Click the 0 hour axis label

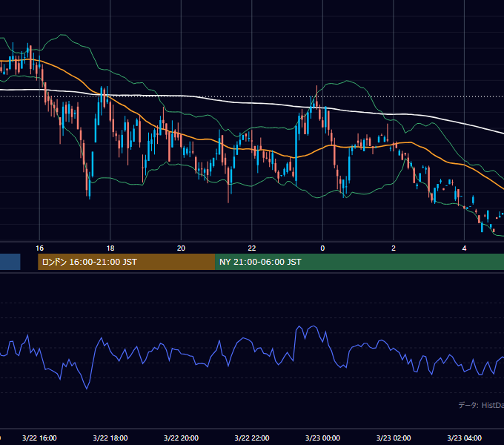[322, 248]
